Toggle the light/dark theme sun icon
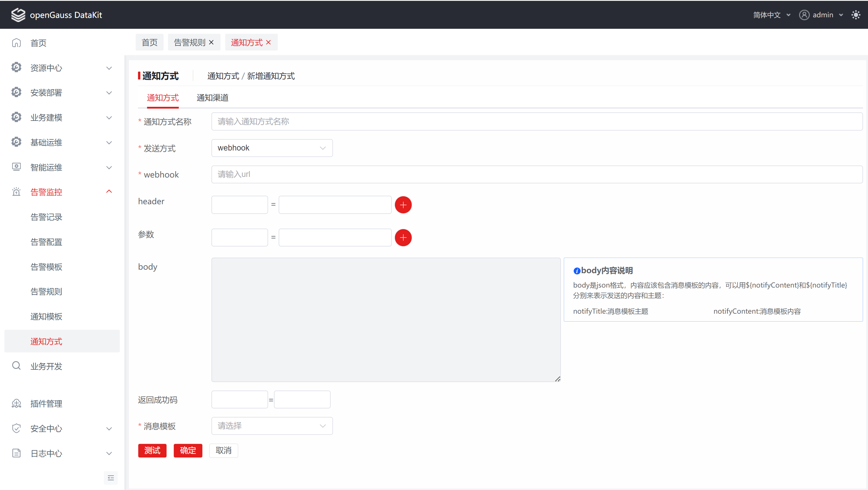This screenshot has height=490, width=868. point(856,15)
